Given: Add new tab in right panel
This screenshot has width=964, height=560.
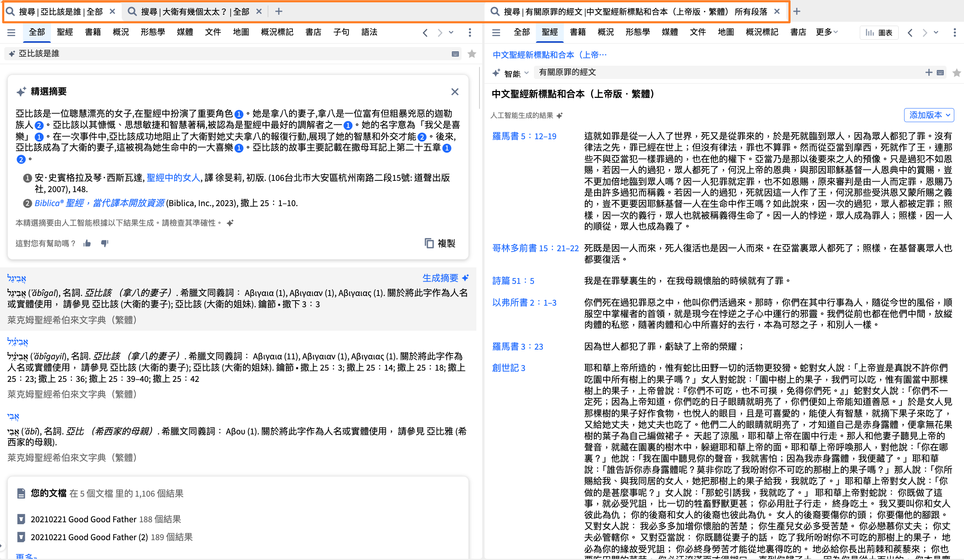Looking at the screenshot, I should [x=797, y=11].
